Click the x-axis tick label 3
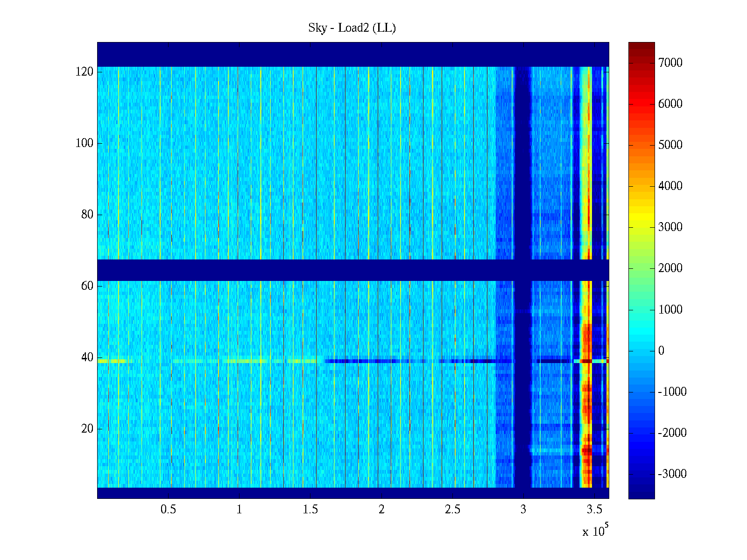 [x=523, y=510]
